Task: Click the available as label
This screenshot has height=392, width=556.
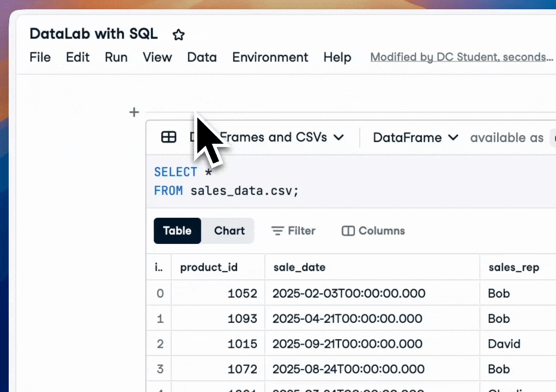Action: (x=507, y=137)
